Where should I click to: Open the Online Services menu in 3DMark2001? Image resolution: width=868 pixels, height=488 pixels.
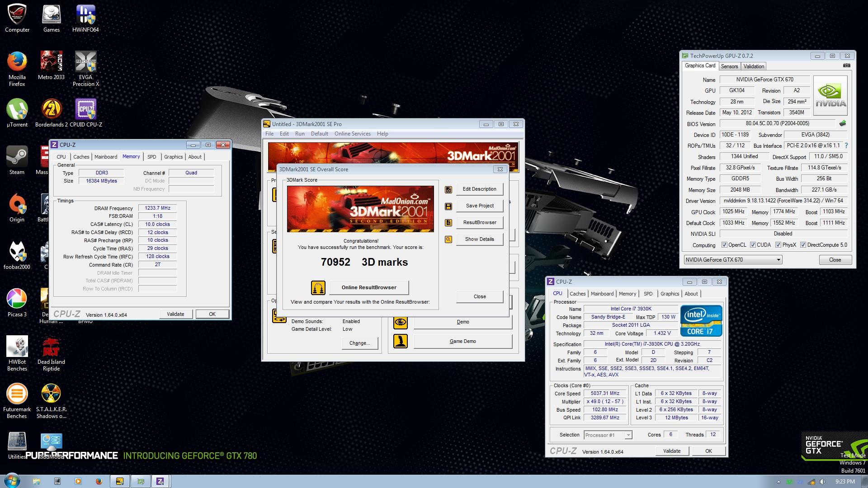pos(352,134)
